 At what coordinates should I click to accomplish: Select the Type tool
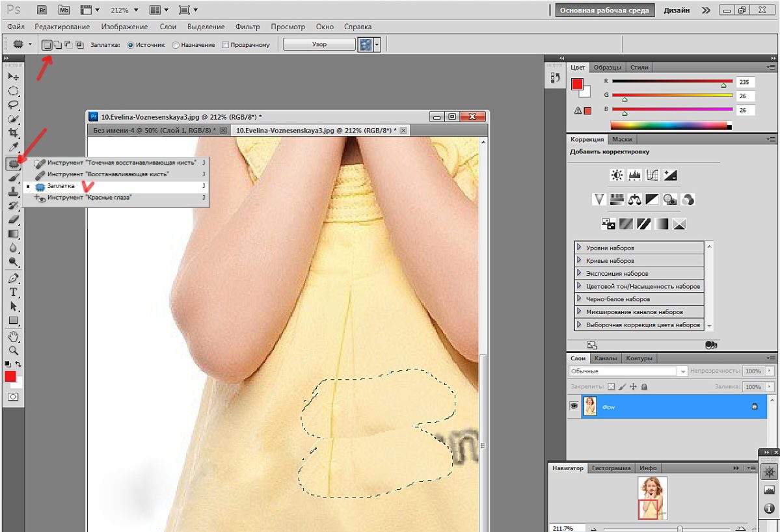coord(14,292)
